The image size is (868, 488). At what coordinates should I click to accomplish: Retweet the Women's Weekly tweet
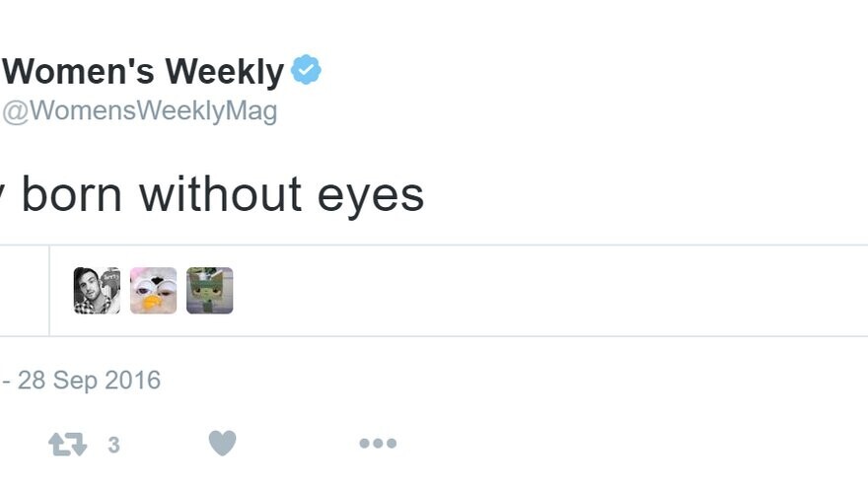pos(67,445)
